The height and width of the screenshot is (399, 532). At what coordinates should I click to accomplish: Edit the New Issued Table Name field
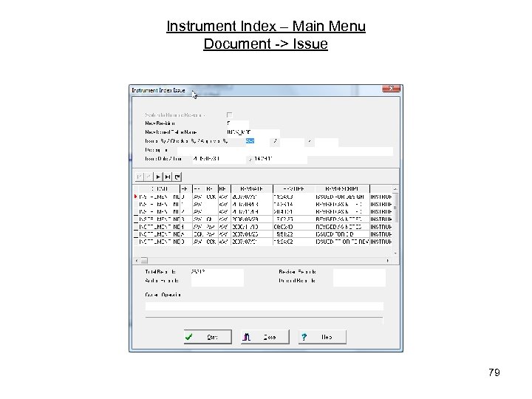coord(253,132)
